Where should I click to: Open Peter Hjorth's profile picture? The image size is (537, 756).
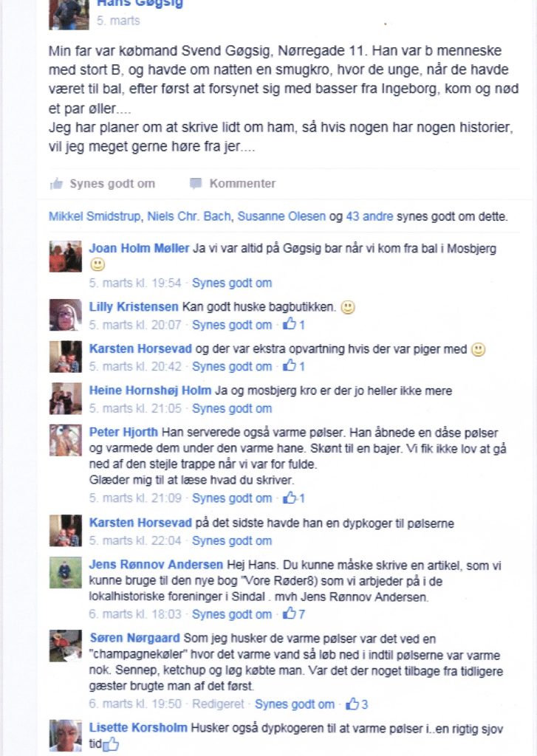[x=66, y=440]
